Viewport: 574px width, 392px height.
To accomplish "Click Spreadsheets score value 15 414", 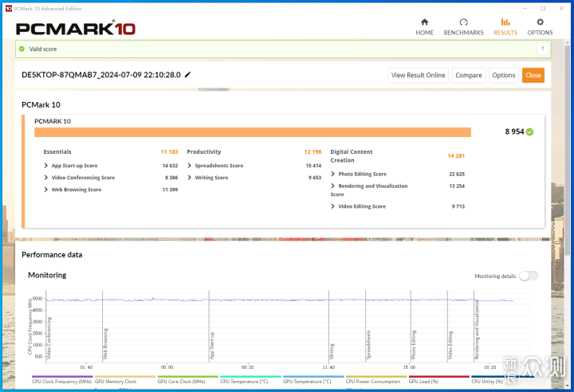I will (x=313, y=166).
